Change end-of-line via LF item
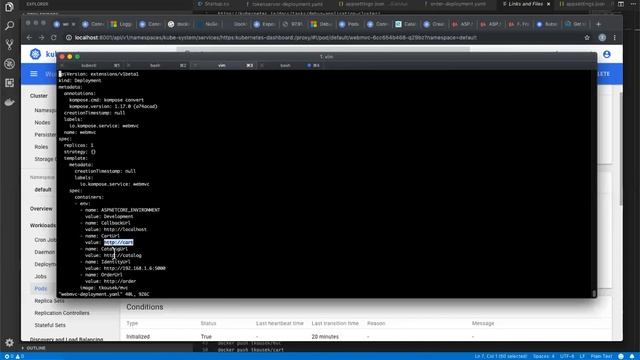This screenshot has height=360, width=640. pyautogui.click(x=582, y=356)
